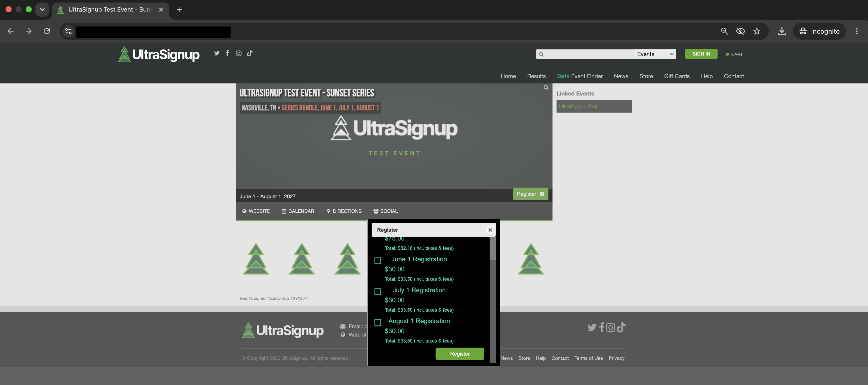The image size is (868, 385).
Task: Click footer Twitter icon
Action: (592, 327)
